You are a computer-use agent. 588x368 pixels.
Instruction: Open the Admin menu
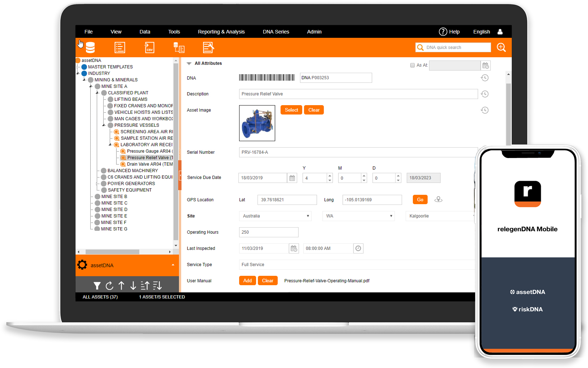pyautogui.click(x=314, y=32)
